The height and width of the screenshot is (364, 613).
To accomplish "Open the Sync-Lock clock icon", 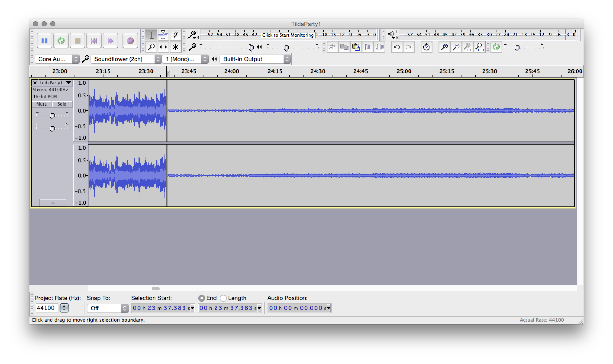I will pos(427,47).
